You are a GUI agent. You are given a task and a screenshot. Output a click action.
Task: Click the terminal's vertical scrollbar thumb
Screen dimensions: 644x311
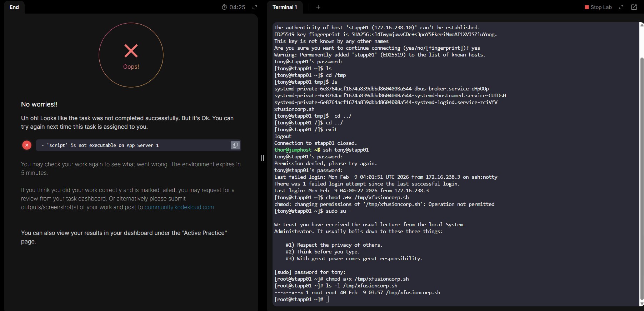[641, 179]
